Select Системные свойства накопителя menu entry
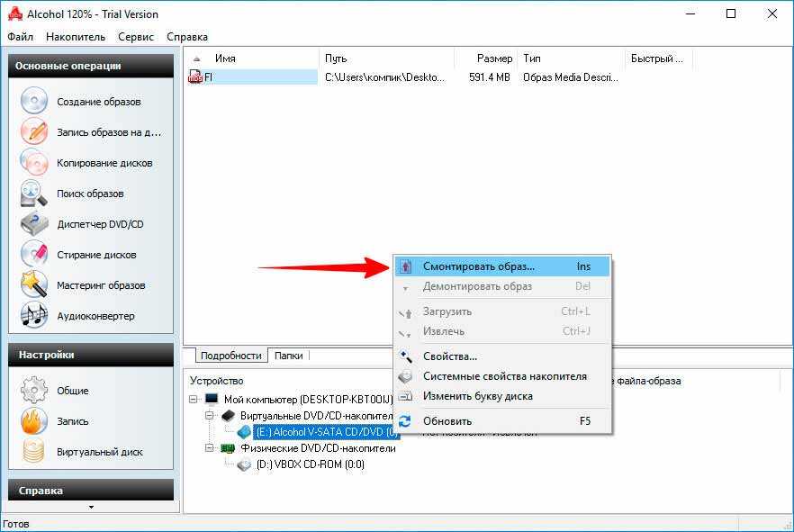Viewport: 794px width, 532px height. point(502,376)
